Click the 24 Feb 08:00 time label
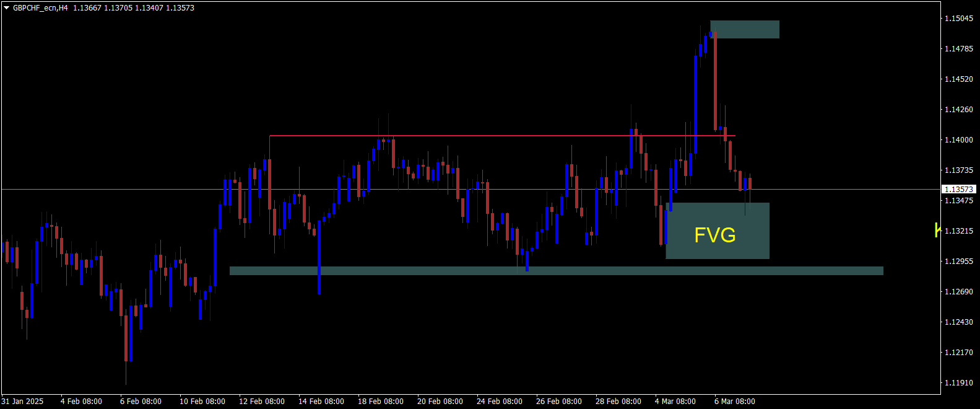 [x=500, y=402]
